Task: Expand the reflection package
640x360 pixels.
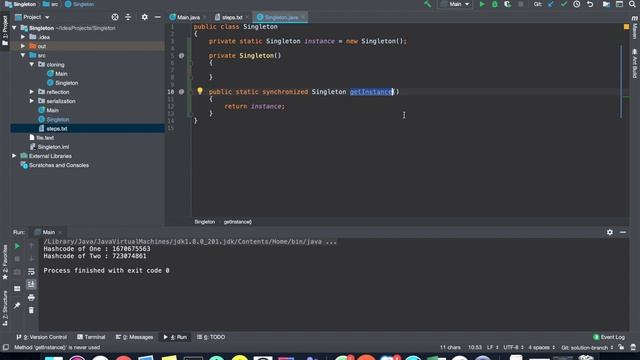Action: coord(32,92)
